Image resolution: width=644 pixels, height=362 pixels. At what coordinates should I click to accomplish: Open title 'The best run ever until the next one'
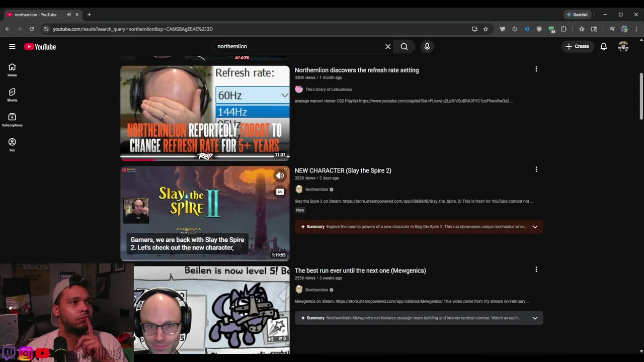[x=360, y=270]
